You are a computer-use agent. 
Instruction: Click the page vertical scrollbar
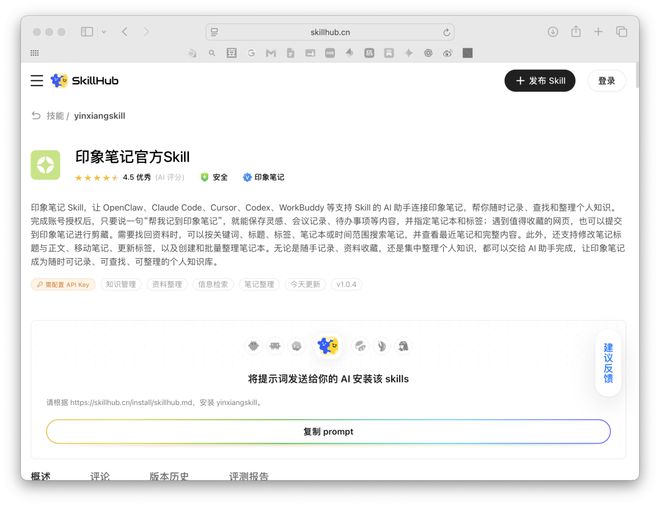[x=637, y=75]
